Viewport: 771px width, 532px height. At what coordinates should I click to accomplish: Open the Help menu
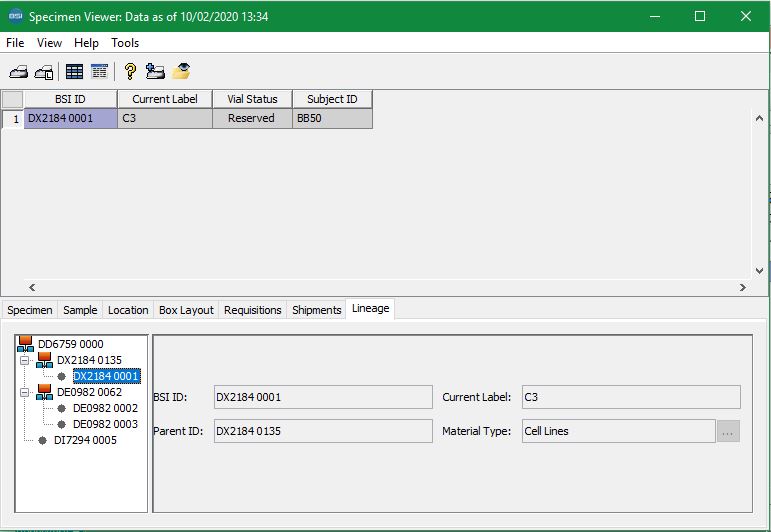pos(86,43)
